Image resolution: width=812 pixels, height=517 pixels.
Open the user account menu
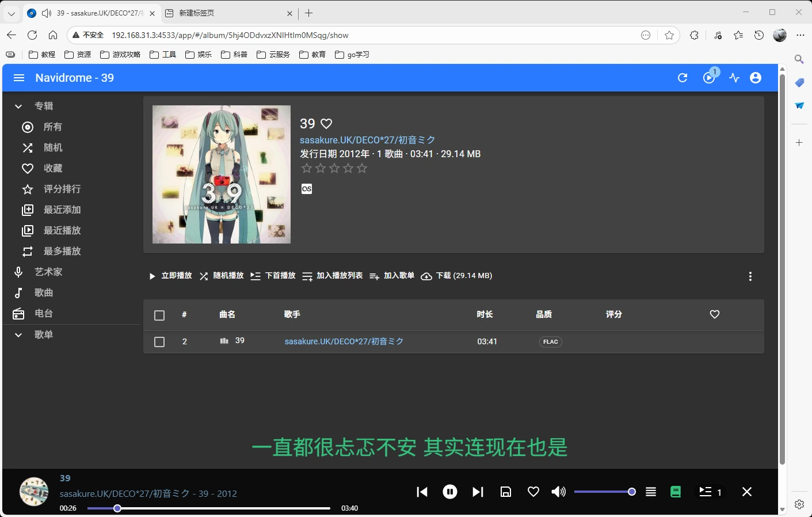(755, 78)
